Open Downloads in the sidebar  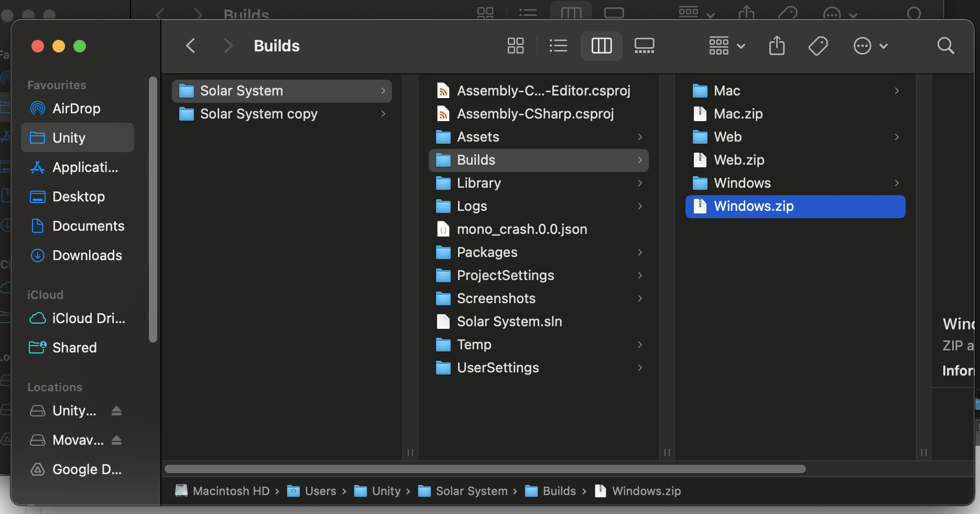78,255
